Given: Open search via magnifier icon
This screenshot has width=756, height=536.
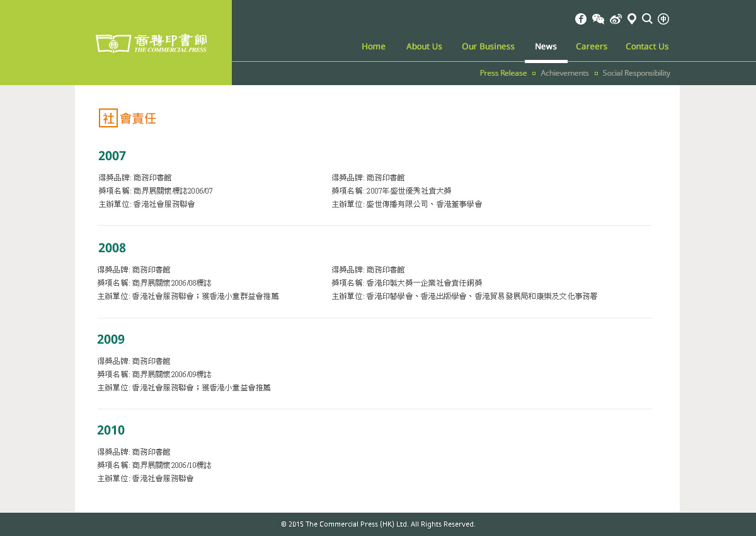Looking at the screenshot, I should click(647, 19).
